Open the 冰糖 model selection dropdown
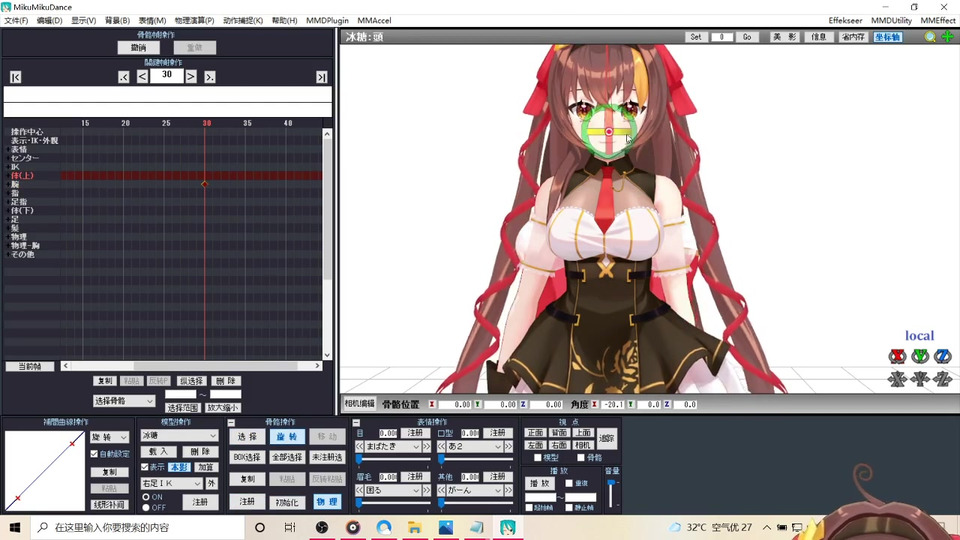 (179, 435)
